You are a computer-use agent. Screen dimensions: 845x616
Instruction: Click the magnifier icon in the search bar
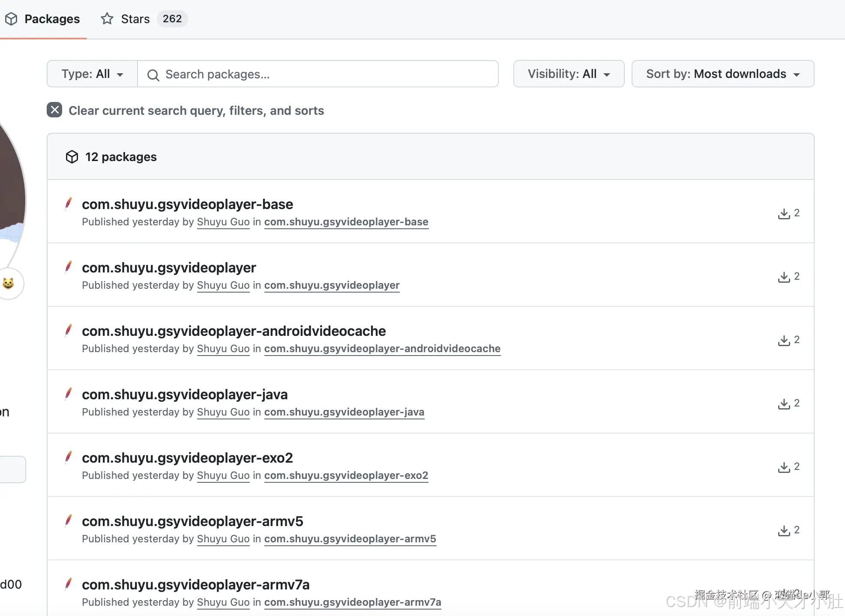point(153,75)
